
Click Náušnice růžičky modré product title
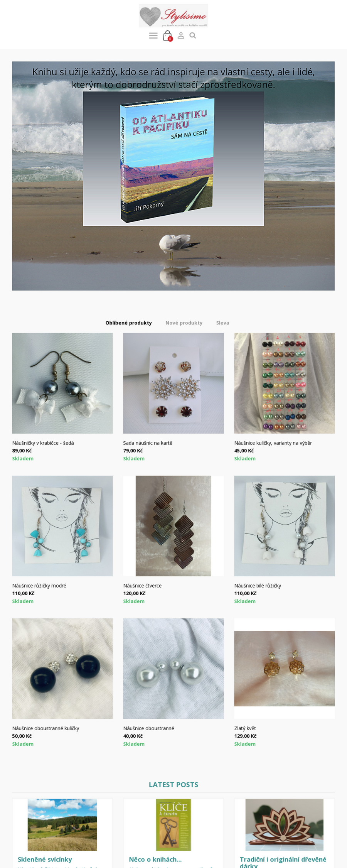pyautogui.click(x=39, y=586)
